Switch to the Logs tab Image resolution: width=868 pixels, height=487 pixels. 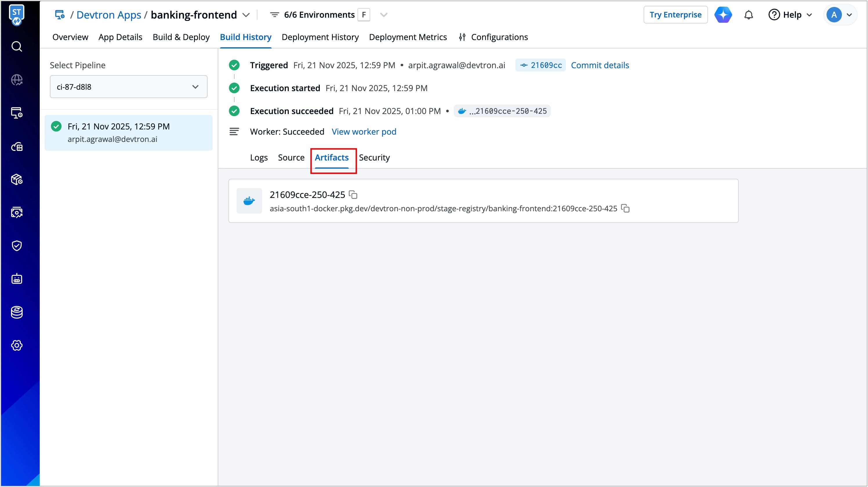(x=259, y=158)
